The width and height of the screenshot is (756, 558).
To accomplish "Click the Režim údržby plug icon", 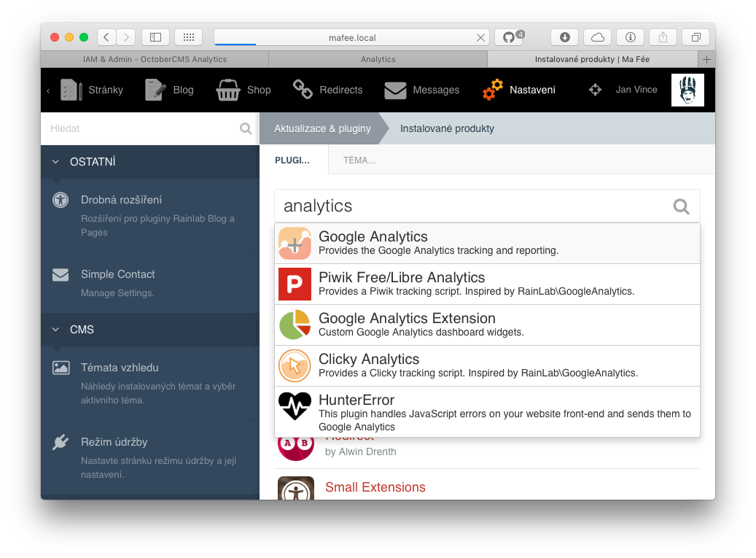I will [x=61, y=442].
